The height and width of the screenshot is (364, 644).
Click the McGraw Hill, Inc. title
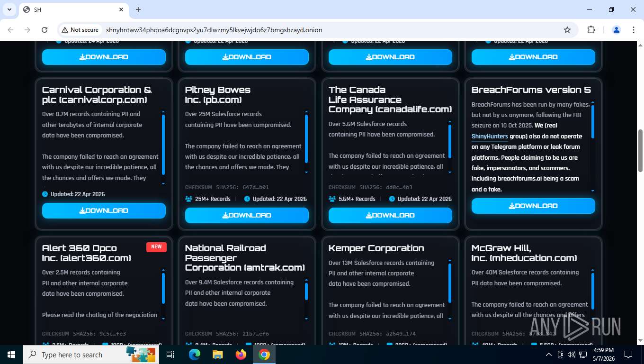click(x=524, y=253)
